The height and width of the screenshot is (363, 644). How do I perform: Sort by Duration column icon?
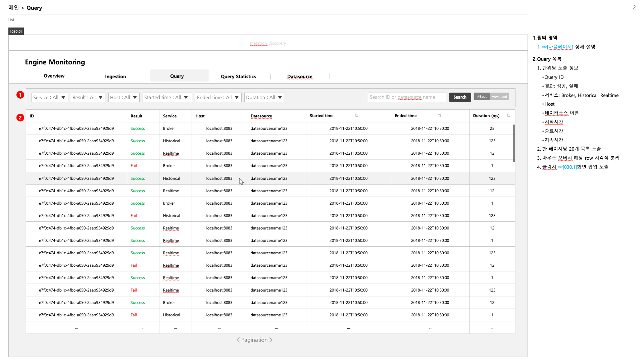tap(508, 116)
